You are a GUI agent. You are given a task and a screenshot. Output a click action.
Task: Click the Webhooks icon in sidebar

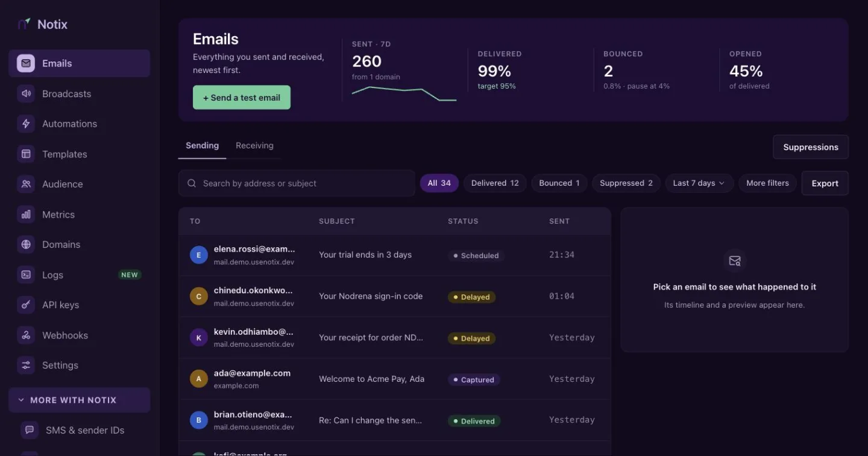[26, 335]
